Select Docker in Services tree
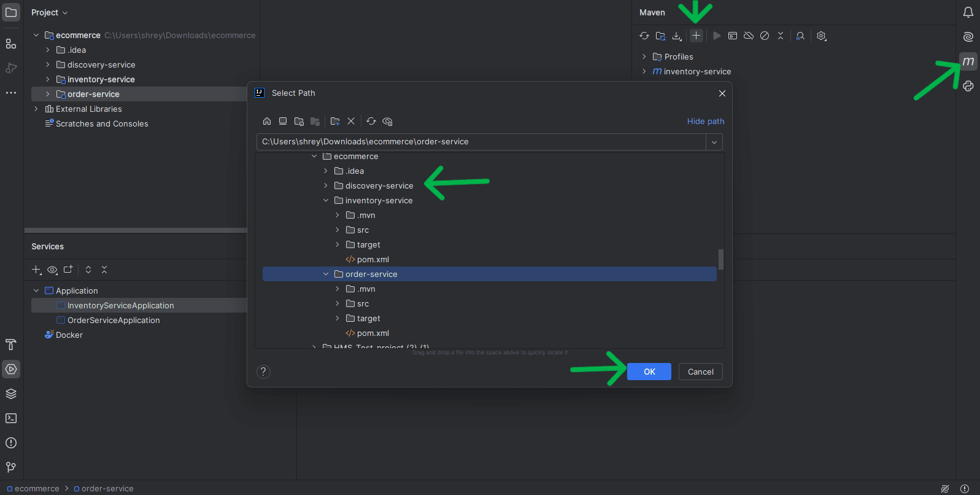Viewport: 980px width, 495px height. tap(63, 335)
